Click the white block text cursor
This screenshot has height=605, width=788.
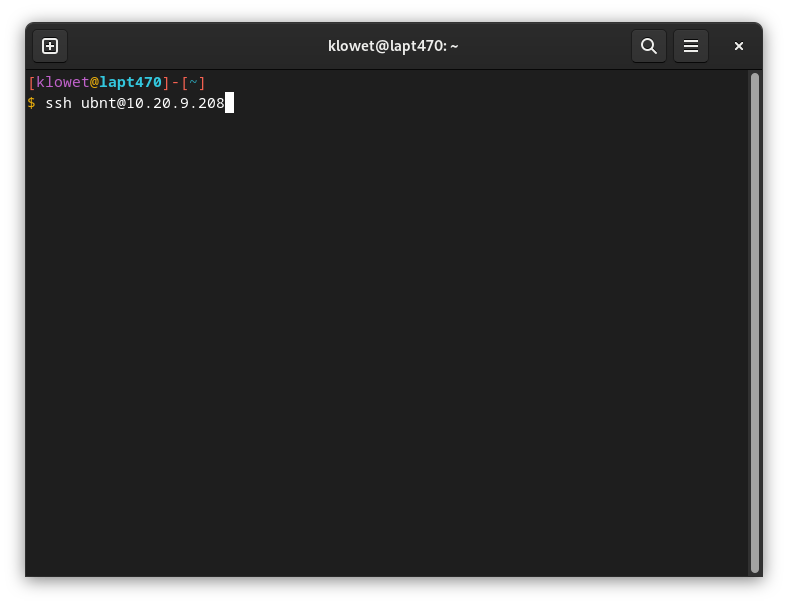(229, 103)
